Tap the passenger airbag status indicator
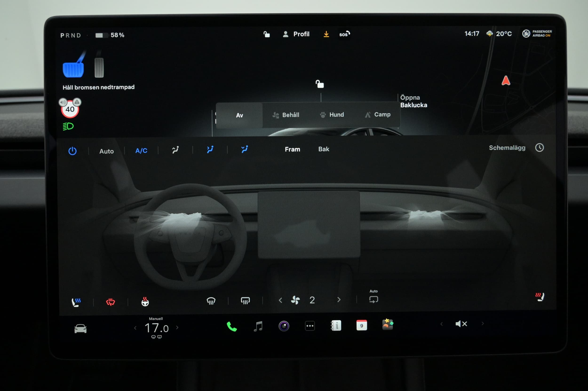The width and height of the screenshot is (588, 391). coord(537,33)
